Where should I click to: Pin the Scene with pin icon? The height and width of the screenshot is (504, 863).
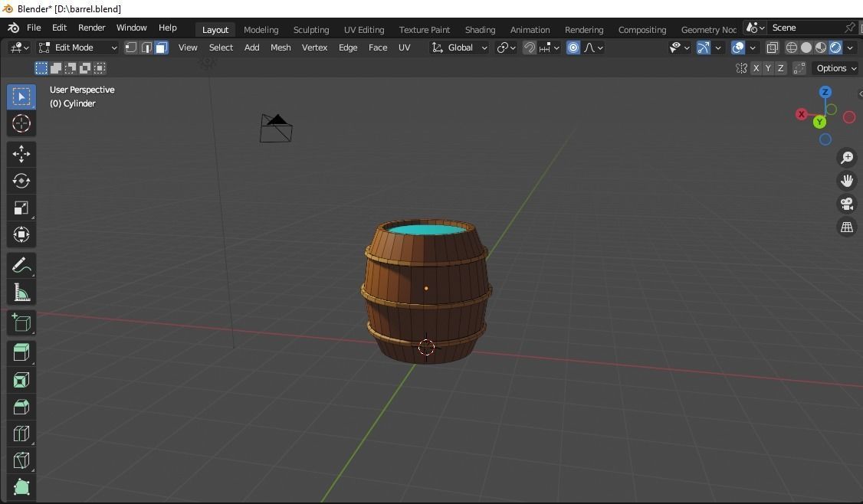850,28
